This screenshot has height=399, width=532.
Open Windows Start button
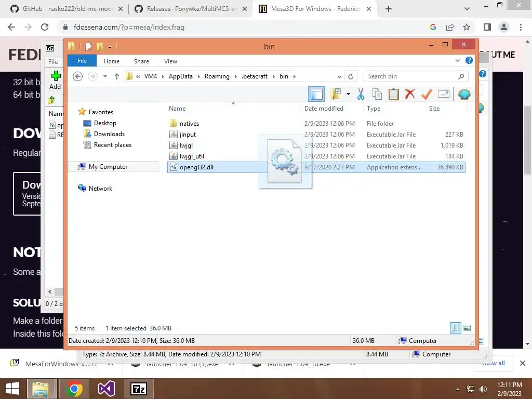(12, 389)
